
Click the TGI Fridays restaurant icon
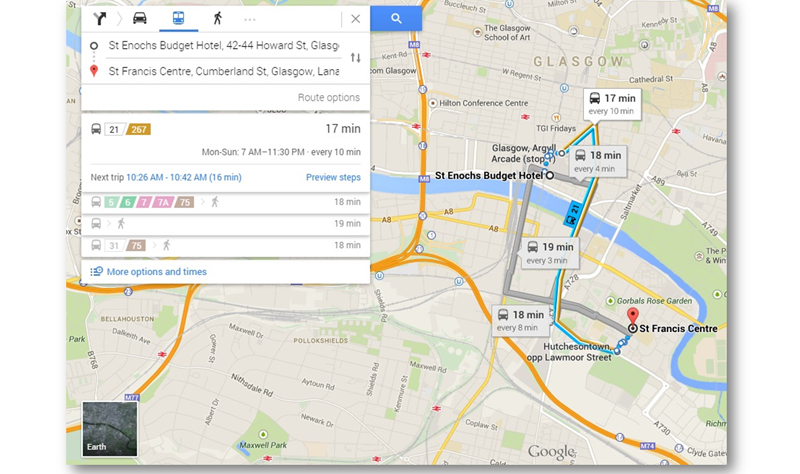[x=556, y=118]
